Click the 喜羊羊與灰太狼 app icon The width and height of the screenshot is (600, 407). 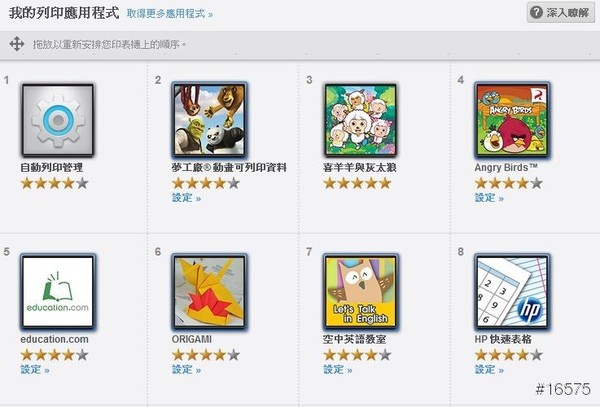[360, 120]
